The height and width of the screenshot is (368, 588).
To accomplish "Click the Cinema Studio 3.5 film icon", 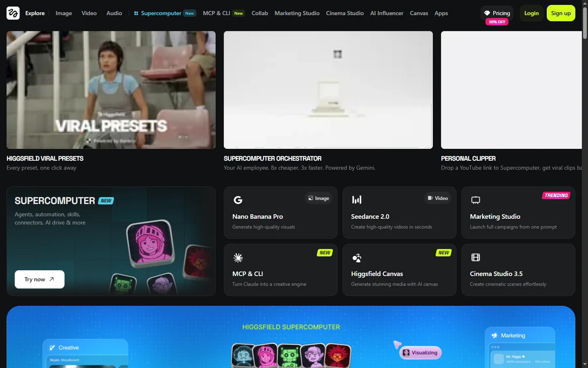I will (x=476, y=257).
